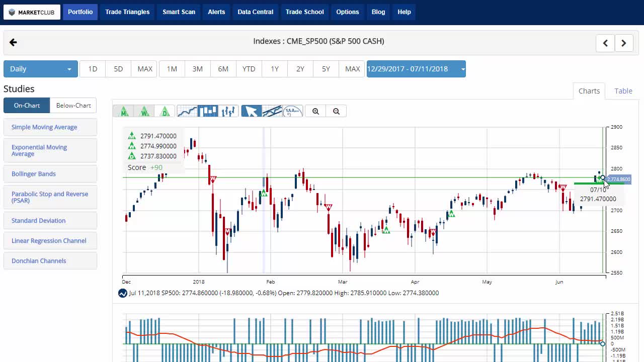The height and width of the screenshot is (362, 644).
Task: Go back using left arrow icon
Action: pyautogui.click(x=13, y=43)
